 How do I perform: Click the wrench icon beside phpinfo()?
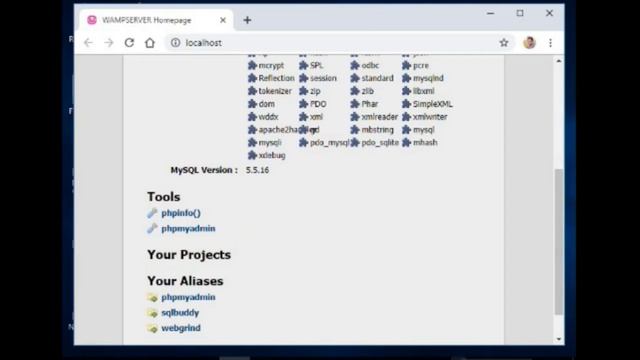pyautogui.click(x=152, y=213)
